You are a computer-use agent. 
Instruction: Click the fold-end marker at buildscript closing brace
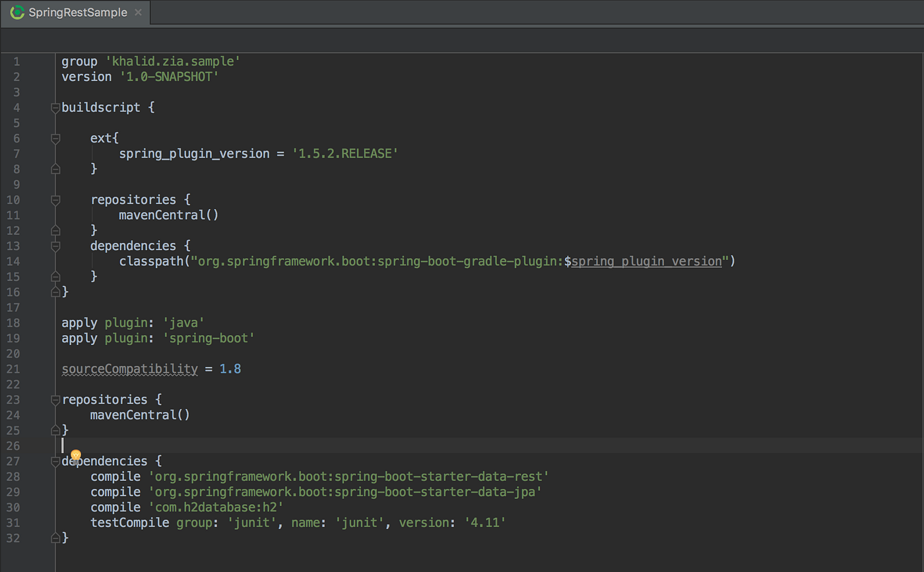55,292
